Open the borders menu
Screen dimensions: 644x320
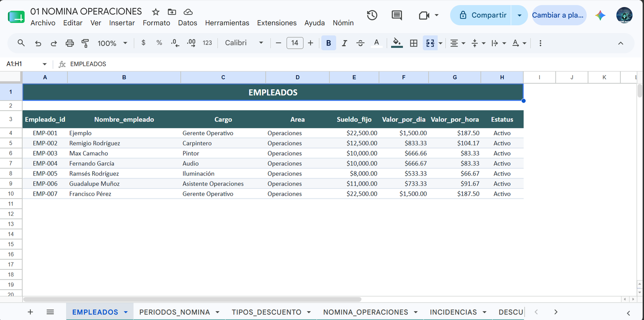tap(413, 43)
